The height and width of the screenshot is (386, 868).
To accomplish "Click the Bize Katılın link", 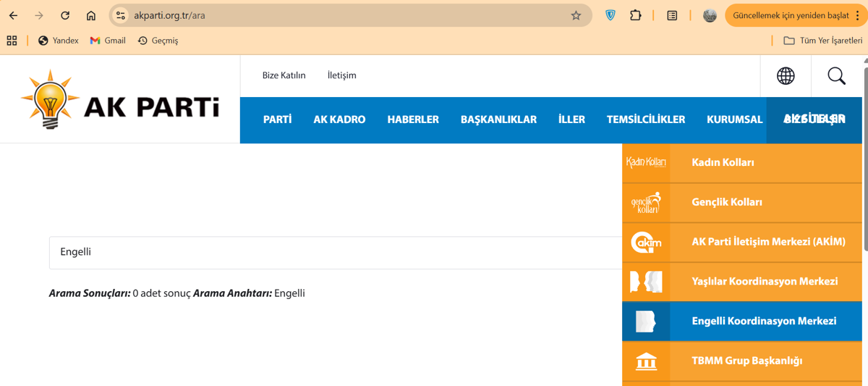I will [x=284, y=75].
